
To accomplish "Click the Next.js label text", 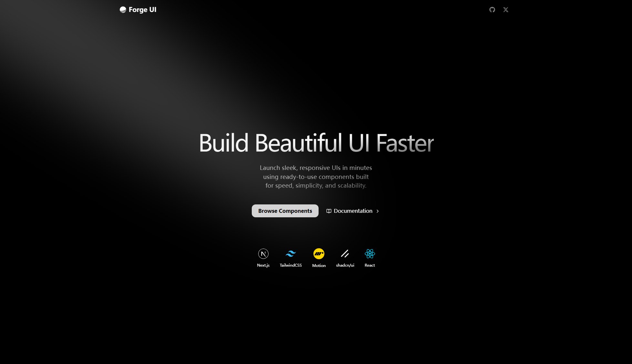I will point(263,265).
